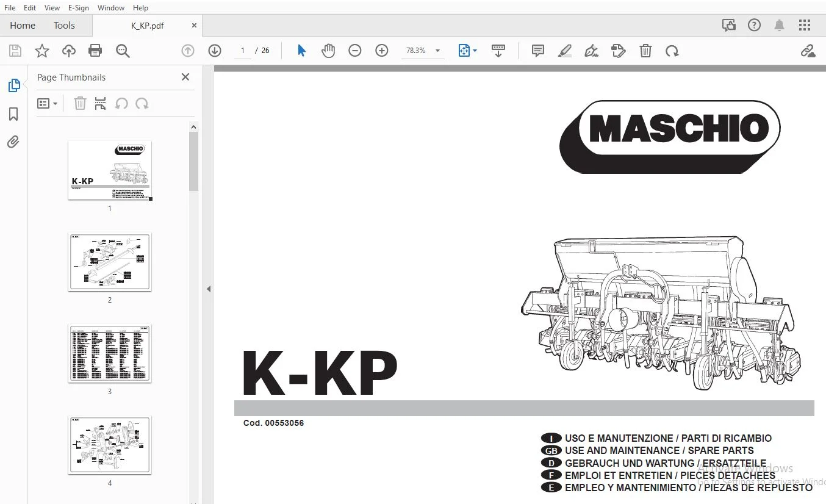
Task: Select page 2 thumbnail
Action: 110,262
